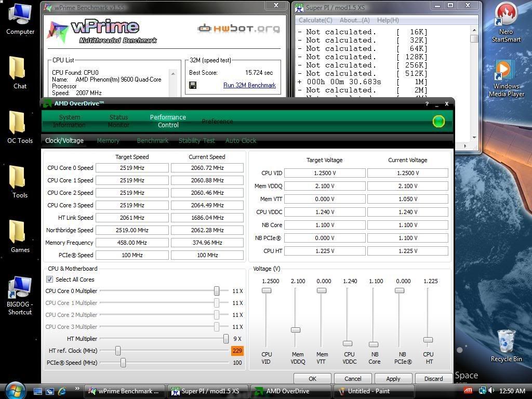The height and width of the screenshot is (399, 532).
Task: Click the hwbot.org logo in wPrime
Action: pyautogui.click(x=239, y=29)
